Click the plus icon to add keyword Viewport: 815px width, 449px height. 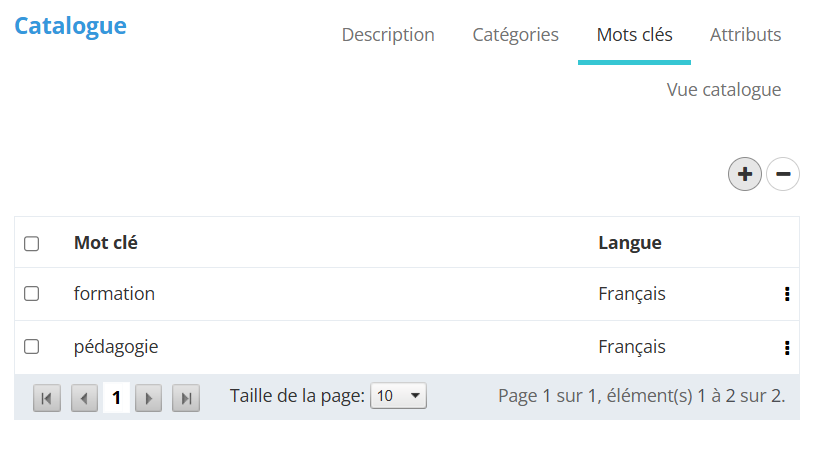click(744, 174)
